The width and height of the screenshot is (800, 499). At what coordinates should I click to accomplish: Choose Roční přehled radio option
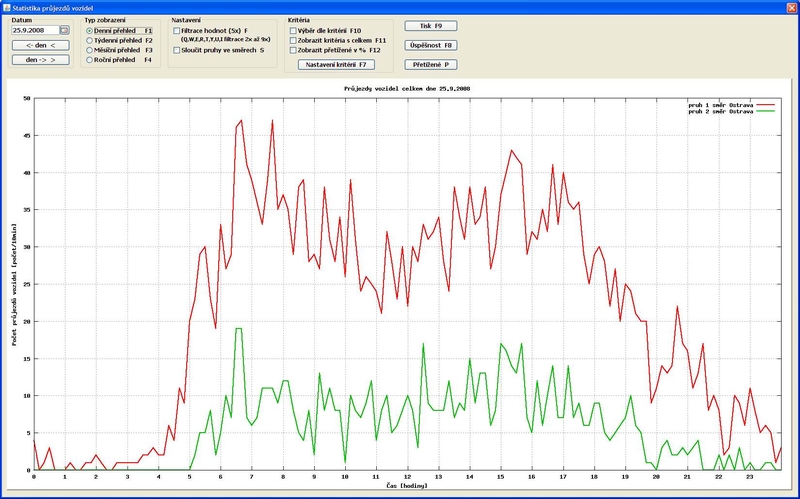click(x=90, y=60)
